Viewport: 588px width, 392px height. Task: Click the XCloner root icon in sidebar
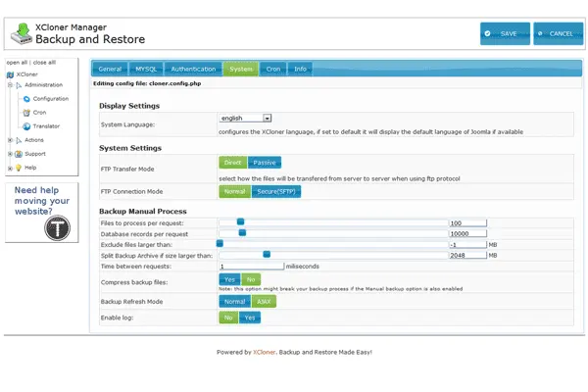[x=10, y=73]
